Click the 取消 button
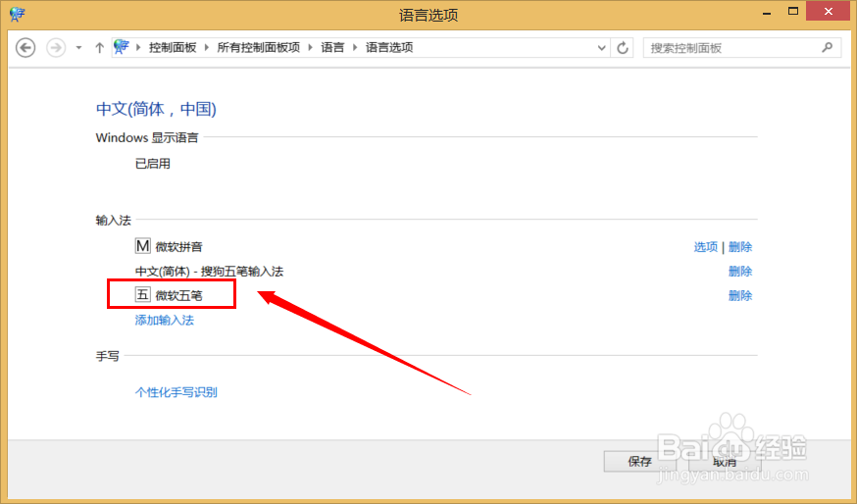 pos(725,462)
